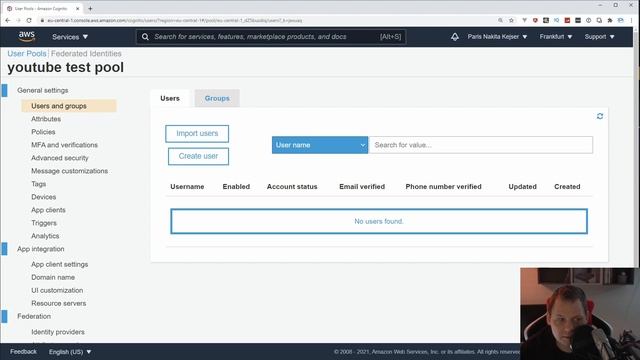The height and width of the screenshot is (360, 640).
Task: Click in the Search for value field
Action: [481, 145]
